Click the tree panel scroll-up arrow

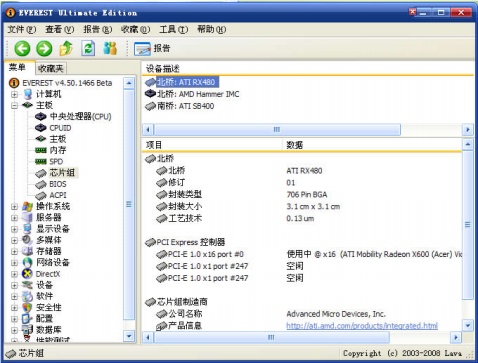pyautogui.click(x=129, y=83)
